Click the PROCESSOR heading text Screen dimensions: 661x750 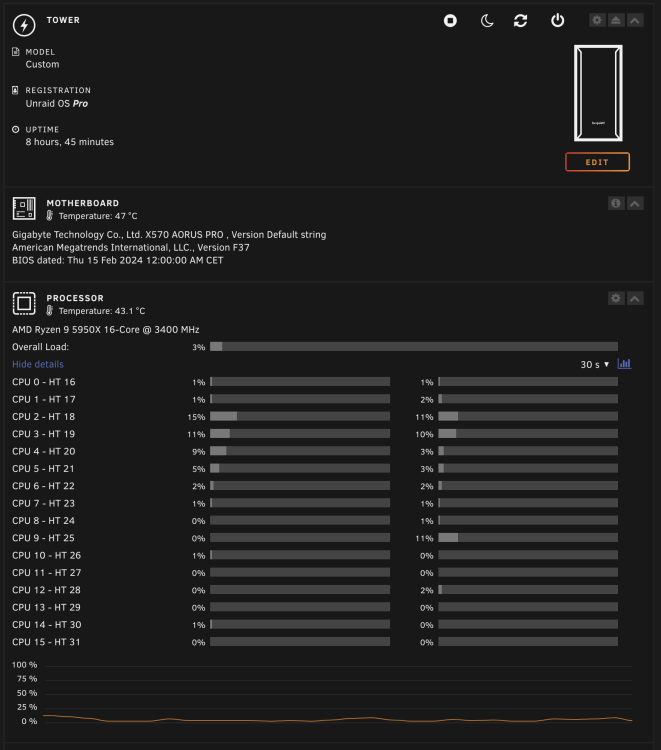pos(75,298)
